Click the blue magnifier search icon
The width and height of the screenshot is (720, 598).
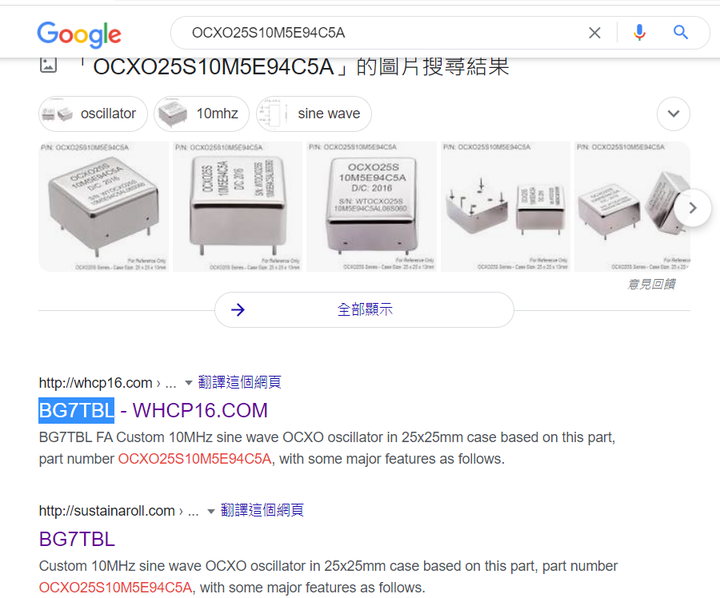[681, 32]
